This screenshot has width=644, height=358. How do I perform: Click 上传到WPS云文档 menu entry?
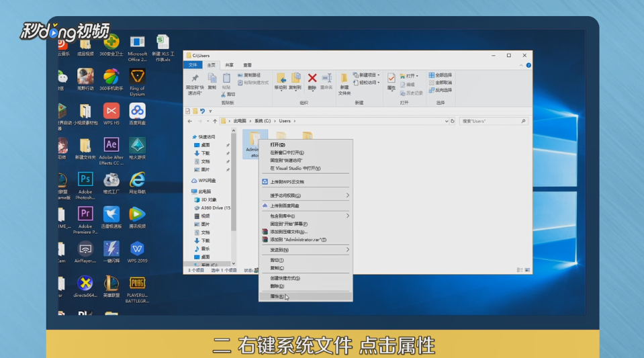coord(305,181)
